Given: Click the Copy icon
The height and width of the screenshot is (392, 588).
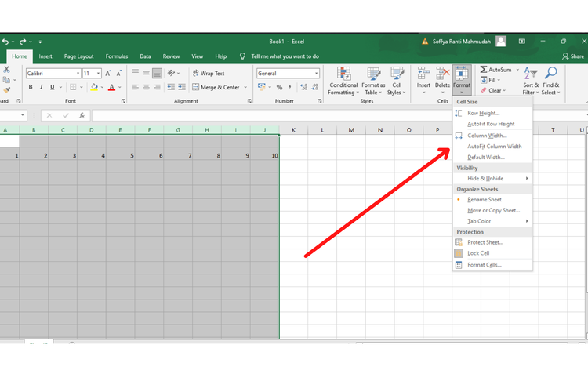Looking at the screenshot, I should (6, 80).
